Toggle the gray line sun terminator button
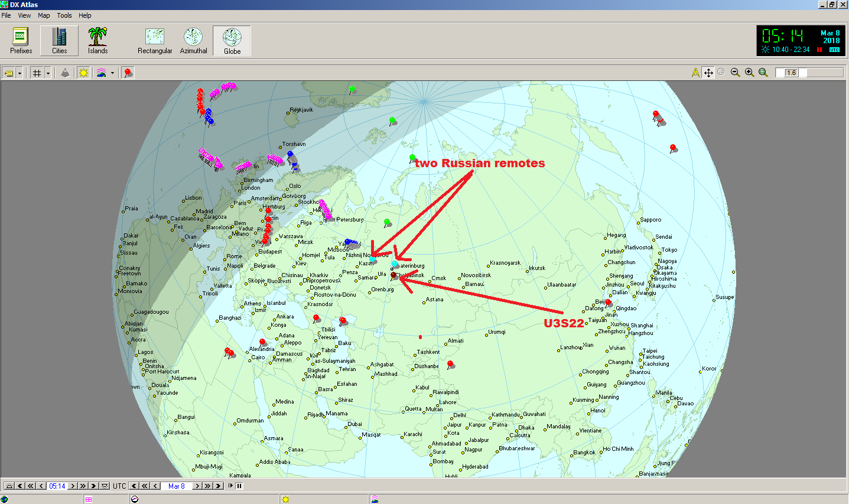849x504 pixels. [84, 73]
